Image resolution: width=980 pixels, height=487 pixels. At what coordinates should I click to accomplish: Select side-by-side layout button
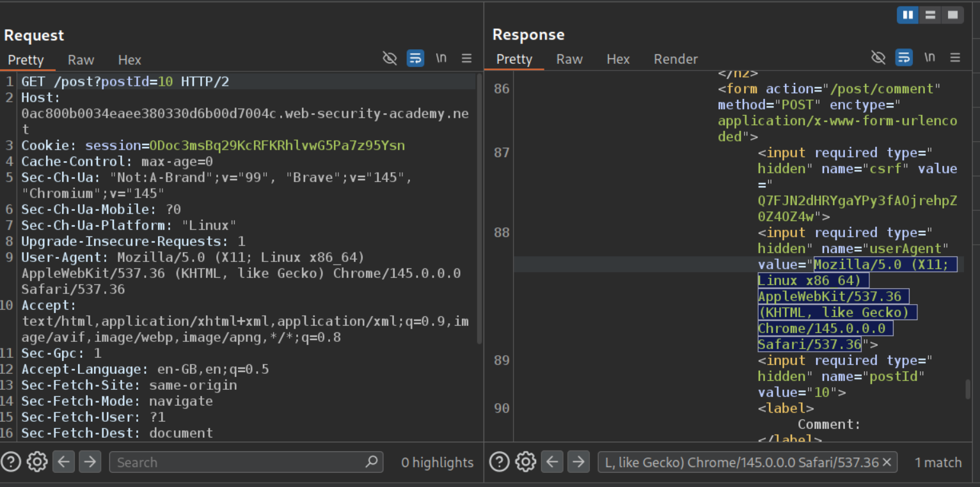(907, 15)
